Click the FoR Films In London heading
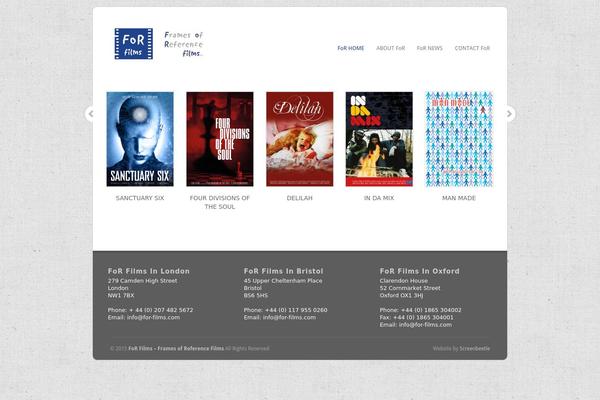This screenshot has width=600, height=400. (x=148, y=271)
